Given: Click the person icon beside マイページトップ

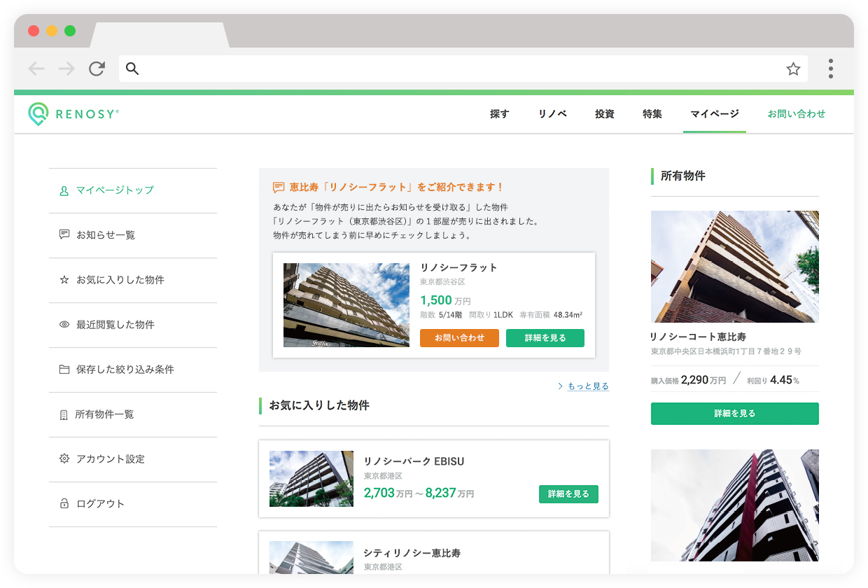Looking at the screenshot, I should pos(64,190).
